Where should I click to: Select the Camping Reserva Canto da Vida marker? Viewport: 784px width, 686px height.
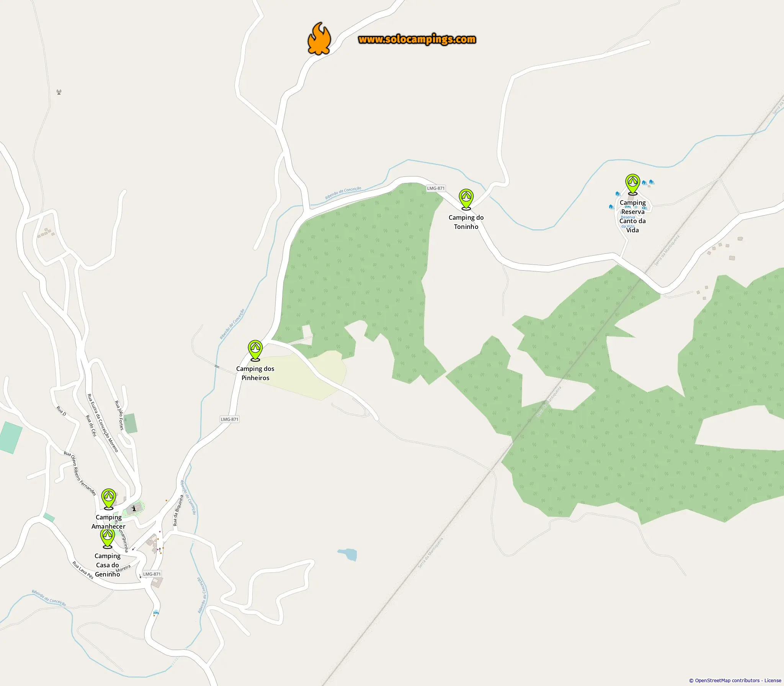click(632, 184)
